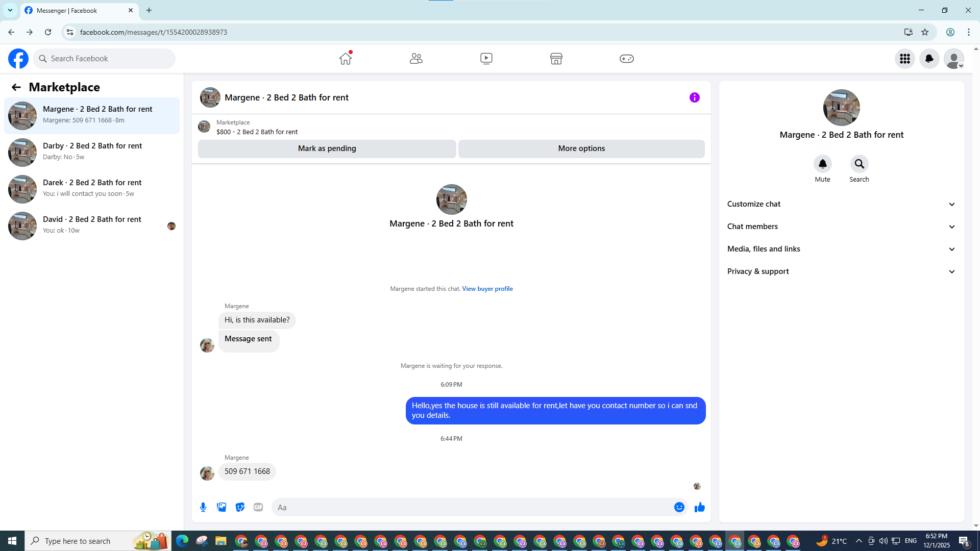Open the Chrome profile icon

[x=950, y=32]
